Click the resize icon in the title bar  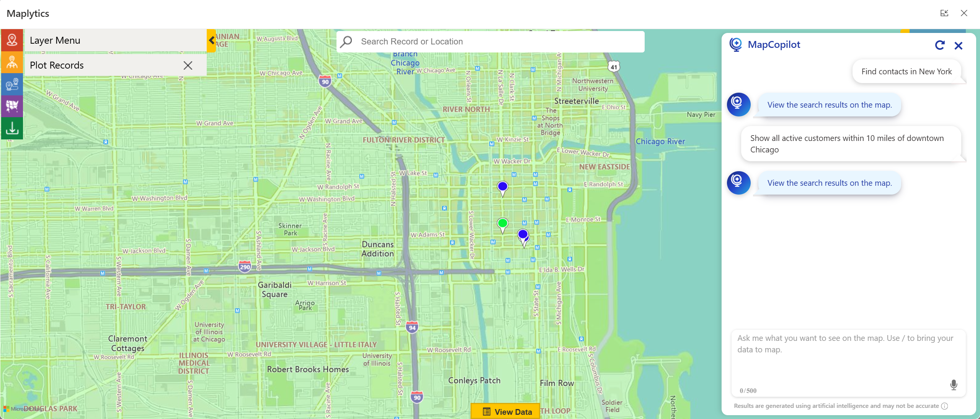[944, 13]
